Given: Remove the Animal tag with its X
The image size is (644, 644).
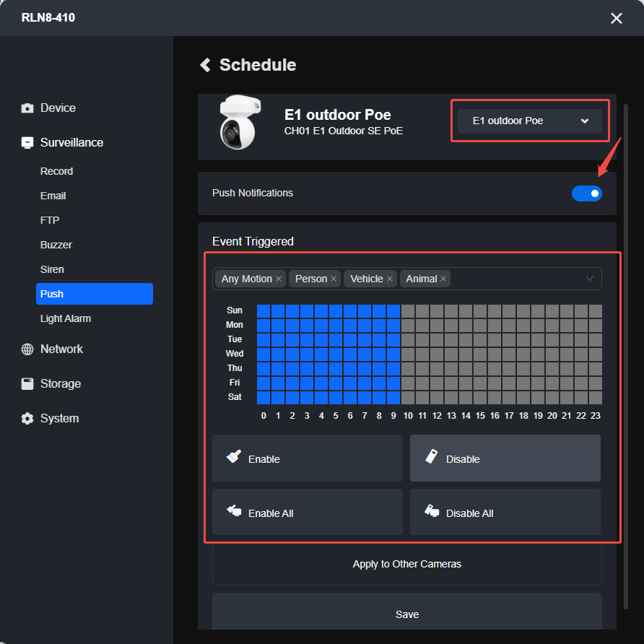Looking at the screenshot, I should pos(443,279).
